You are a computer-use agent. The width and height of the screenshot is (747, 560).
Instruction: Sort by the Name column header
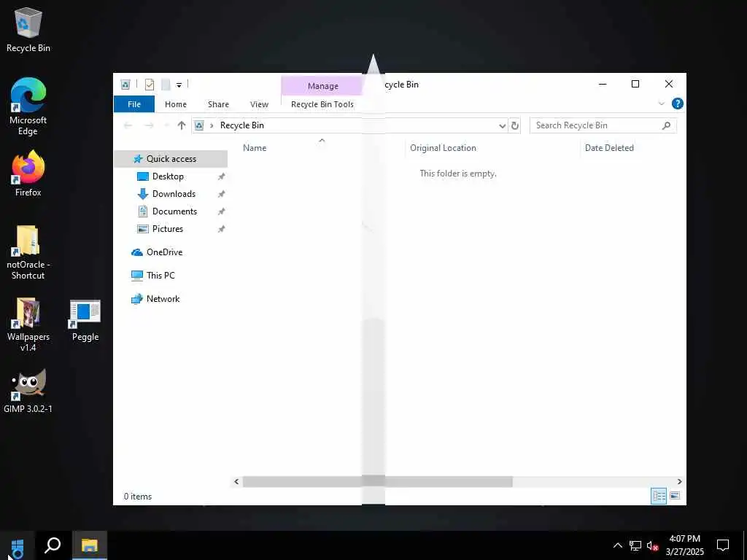(x=255, y=148)
